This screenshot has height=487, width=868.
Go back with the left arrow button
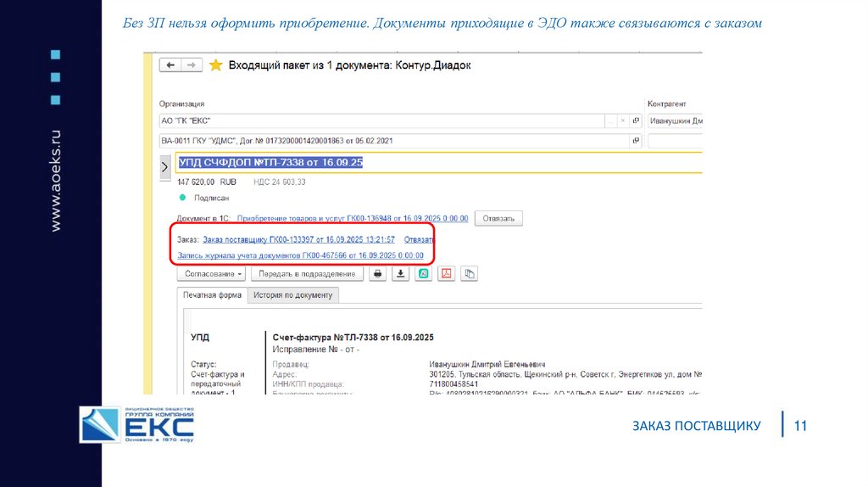click(170, 65)
